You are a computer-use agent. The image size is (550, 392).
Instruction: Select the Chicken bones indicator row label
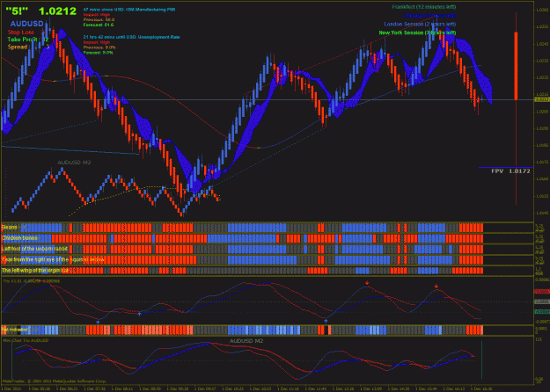(x=19, y=238)
